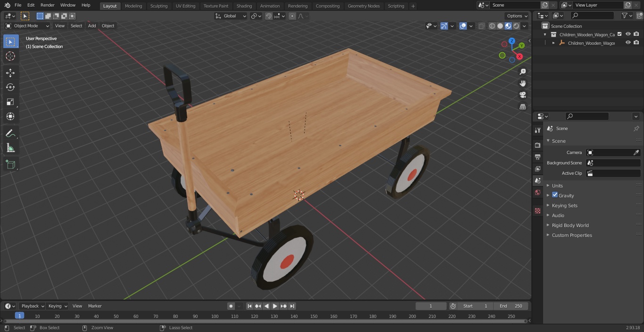Viewport: 644px width, 332px height.
Task: Select the Rotate tool
Action: coord(10,87)
